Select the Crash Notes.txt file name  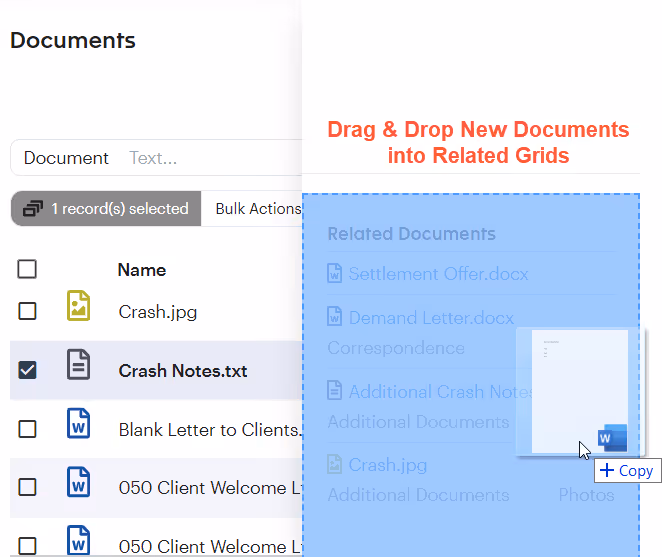(183, 371)
